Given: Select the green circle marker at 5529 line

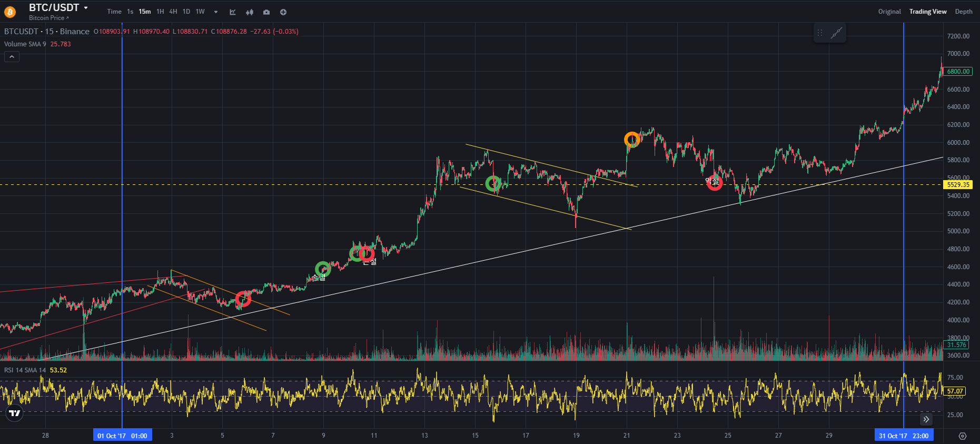Looking at the screenshot, I should pyautogui.click(x=493, y=183).
